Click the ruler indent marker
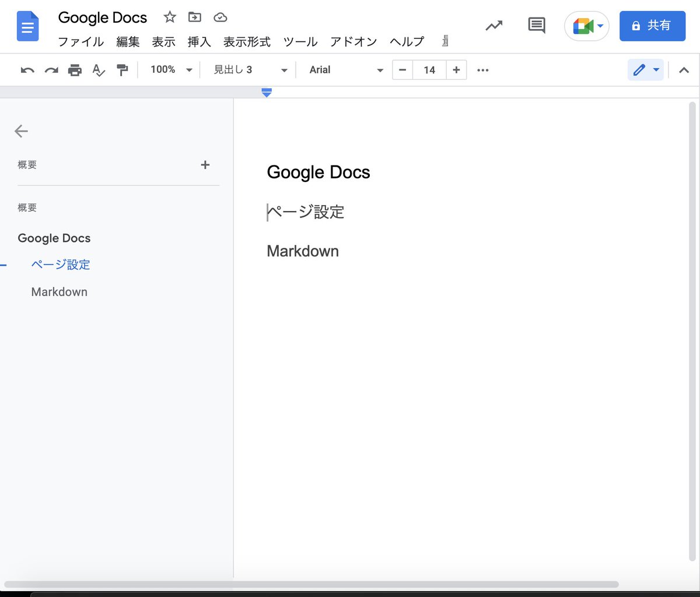 pyautogui.click(x=267, y=93)
